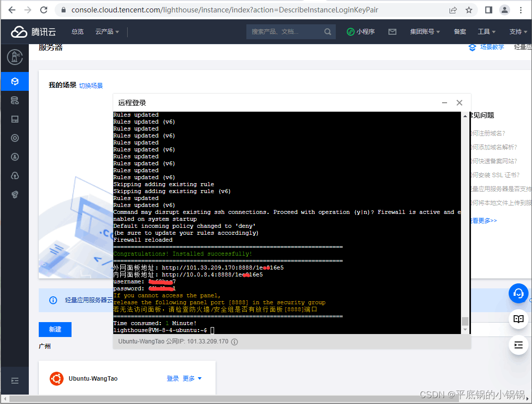Select the cube server icon in sidebar
Viewport: 532px width, 404px height.
(x=14, y=81)
